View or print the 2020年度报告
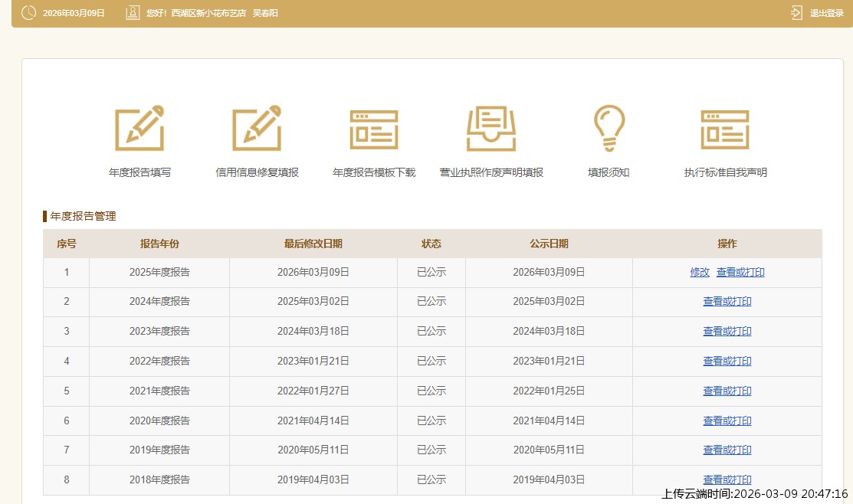This screenshot has width=853, height=504. (x=727, y=421)
